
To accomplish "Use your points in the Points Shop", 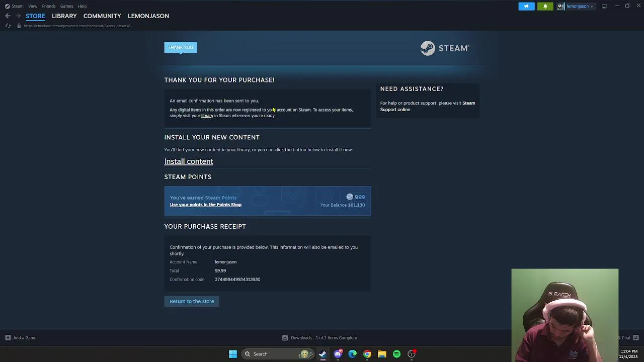I will click(x=206, y=205).
